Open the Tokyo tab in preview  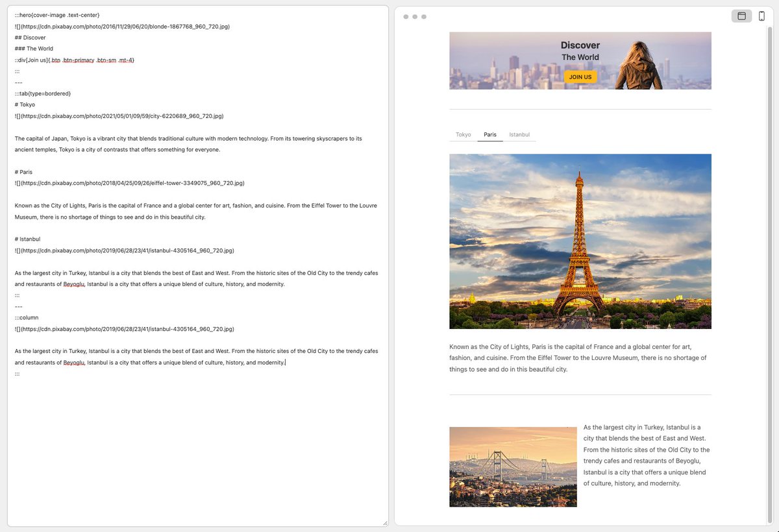click(x=464, y=135)
